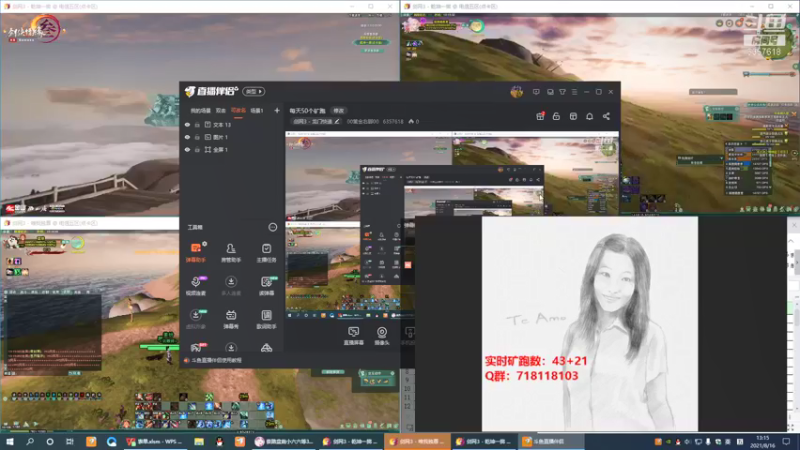Open the 歌词助手 tool icon
The image size is (800, 450).
point(266,318)
